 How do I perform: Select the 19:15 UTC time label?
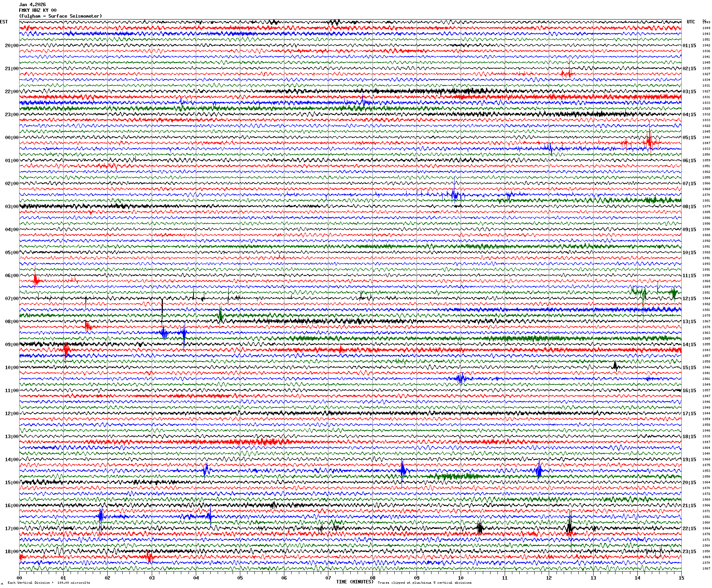tap(689, 460)
